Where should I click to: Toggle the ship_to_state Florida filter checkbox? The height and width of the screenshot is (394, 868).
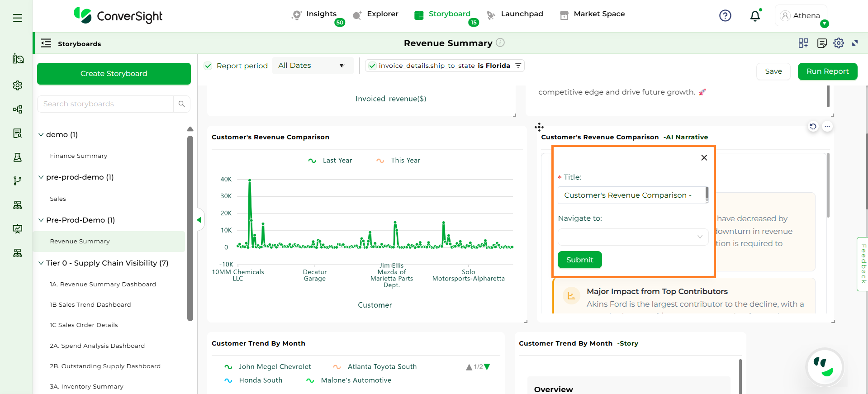pos(372,66)
